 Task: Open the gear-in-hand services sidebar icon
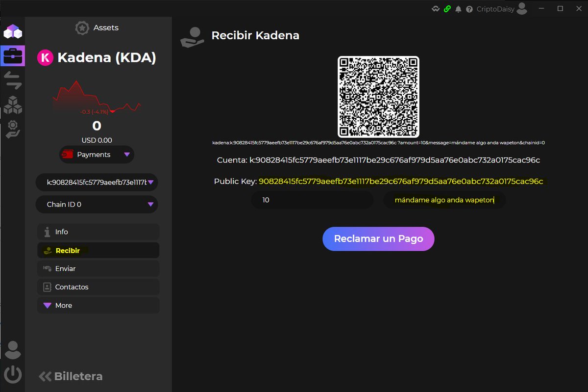[x=13, y=129]
